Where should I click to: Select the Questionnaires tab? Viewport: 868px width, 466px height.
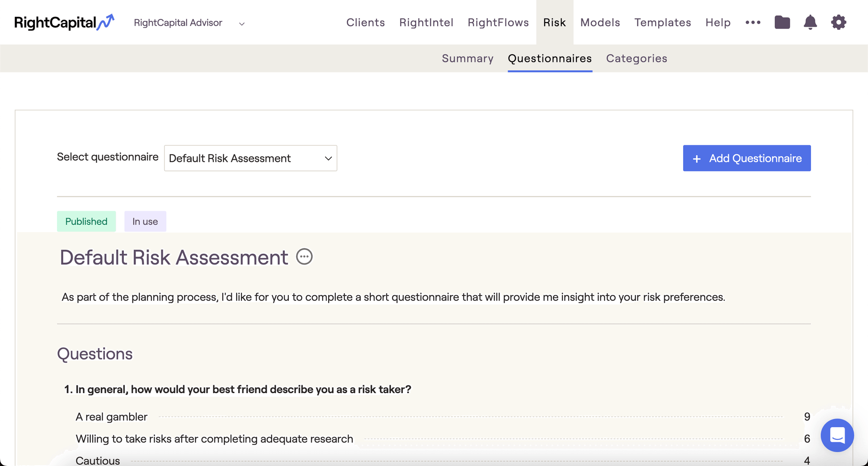pos(550,58)
